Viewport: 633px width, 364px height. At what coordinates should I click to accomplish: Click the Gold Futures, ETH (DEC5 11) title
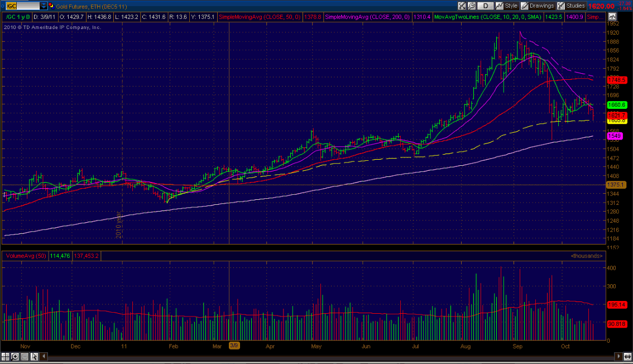point(91,7)
